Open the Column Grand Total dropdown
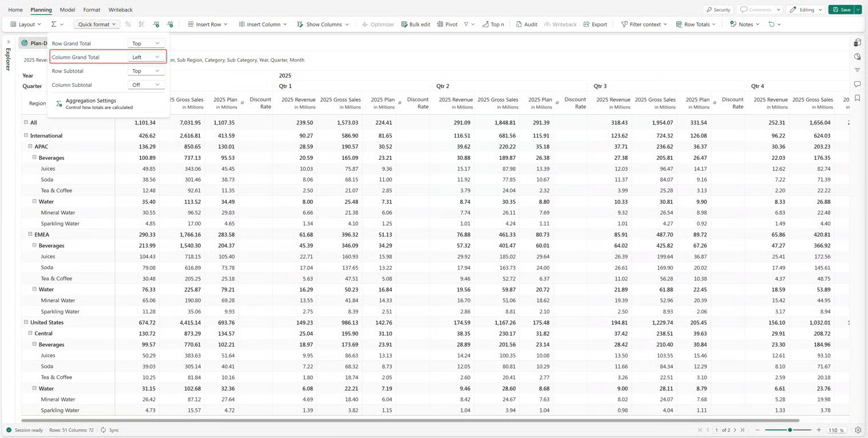The image size is (868, 438). [146, 57]
